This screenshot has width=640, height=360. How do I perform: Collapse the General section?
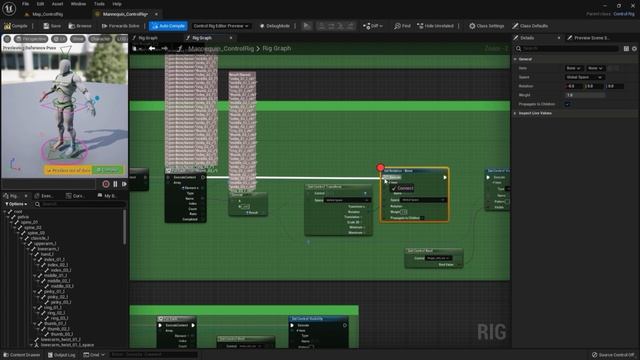point(515,59)
